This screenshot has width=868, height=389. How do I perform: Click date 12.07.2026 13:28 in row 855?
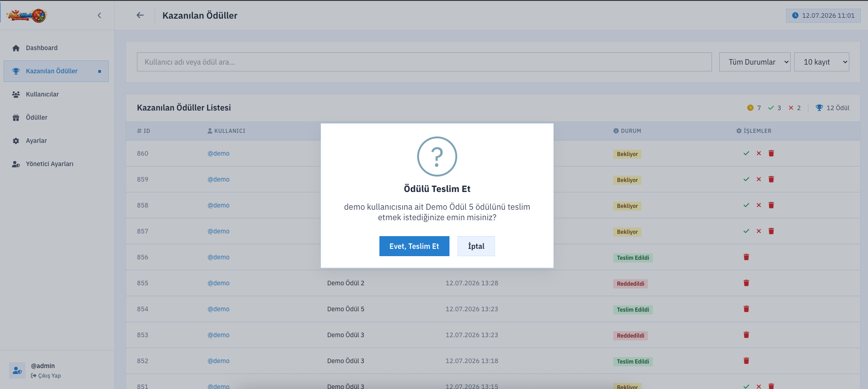pos(472,283)
